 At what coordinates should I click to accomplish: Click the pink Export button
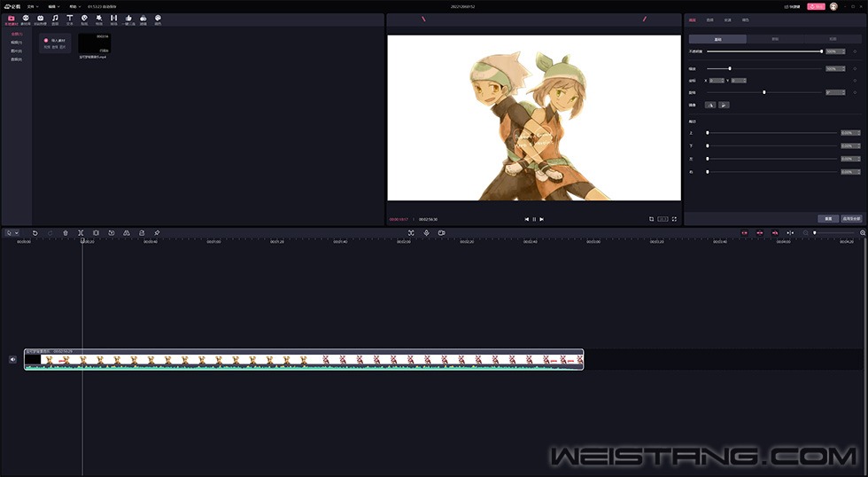(816, 6)
